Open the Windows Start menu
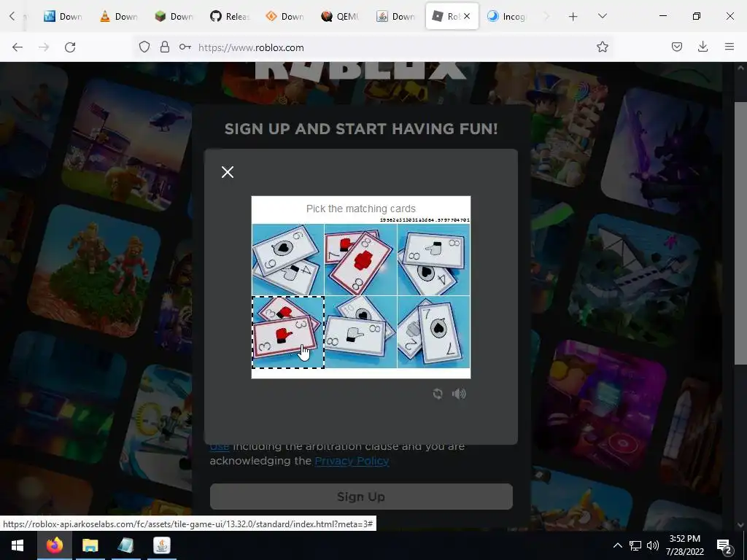 (x=18, y=545)
